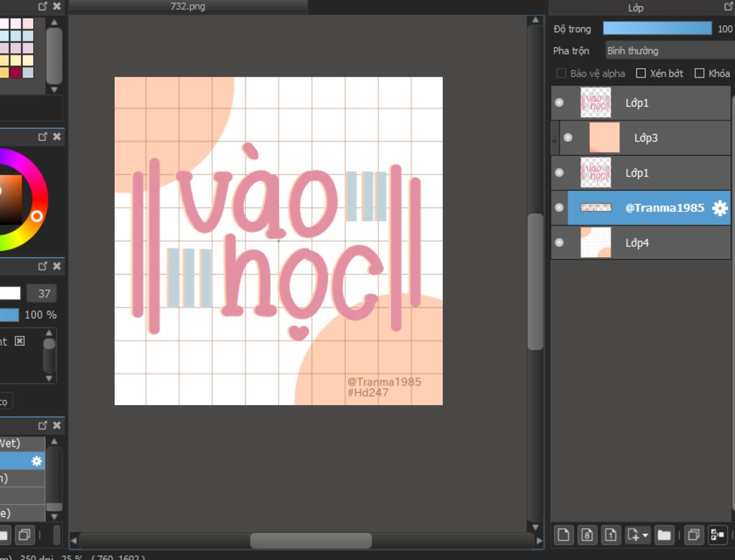Screen dimensions: 735x560
Task: Click the brush size value field 37
Action: pos(42,294)
